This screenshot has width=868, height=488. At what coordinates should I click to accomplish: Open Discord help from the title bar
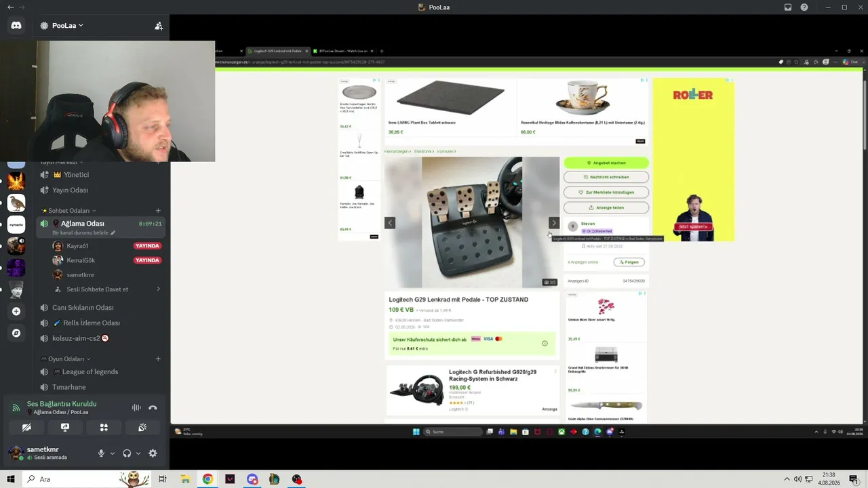(804, 7)
